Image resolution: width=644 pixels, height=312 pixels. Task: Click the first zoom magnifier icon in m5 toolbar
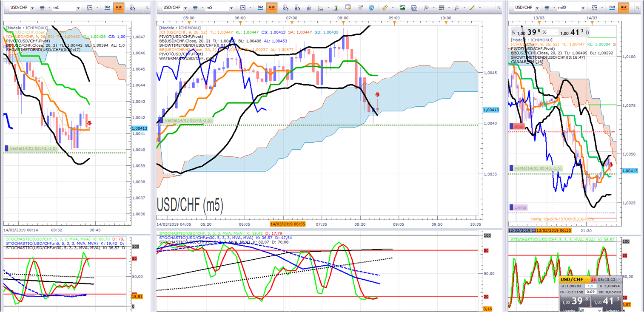285,7
